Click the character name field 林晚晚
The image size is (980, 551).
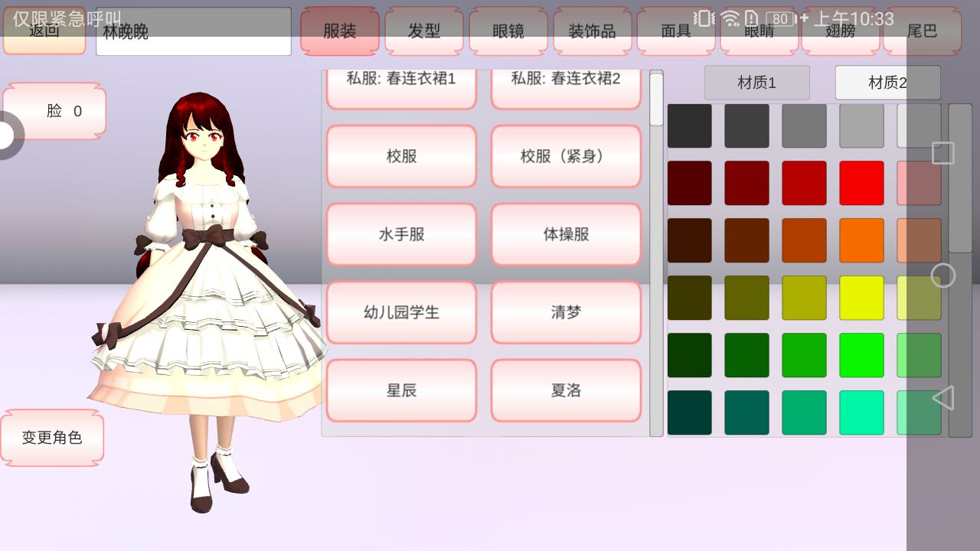193,31
